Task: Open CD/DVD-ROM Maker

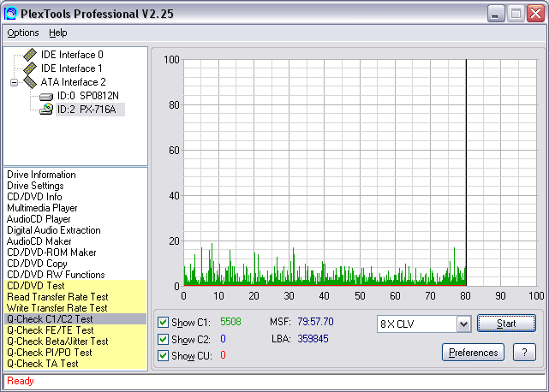Action: pyautogui.click(x=51, y=252)
